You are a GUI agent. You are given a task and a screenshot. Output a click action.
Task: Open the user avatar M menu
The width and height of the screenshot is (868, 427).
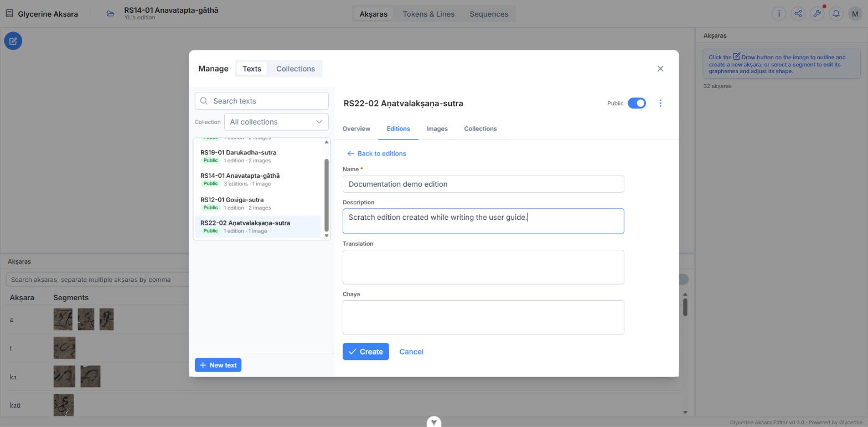pyautogui.click(x=855, y=14)
